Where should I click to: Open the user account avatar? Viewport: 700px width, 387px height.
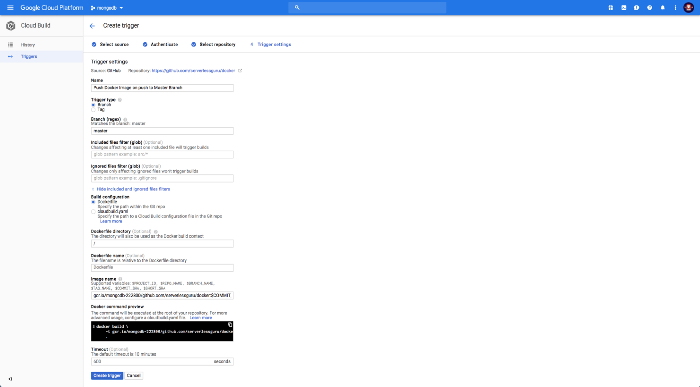[x=688, y=8]
